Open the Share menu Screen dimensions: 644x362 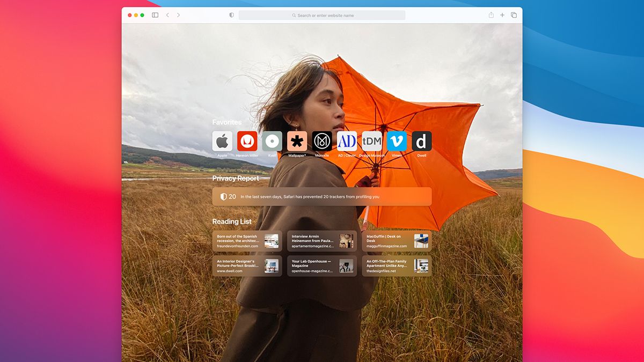pos(491,15)
